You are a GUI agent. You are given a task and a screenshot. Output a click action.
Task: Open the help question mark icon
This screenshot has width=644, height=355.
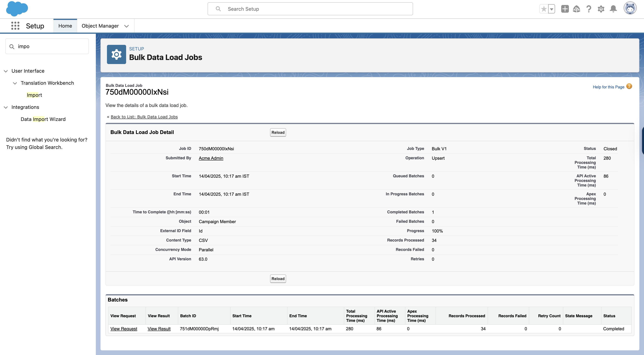coord(589,9)
